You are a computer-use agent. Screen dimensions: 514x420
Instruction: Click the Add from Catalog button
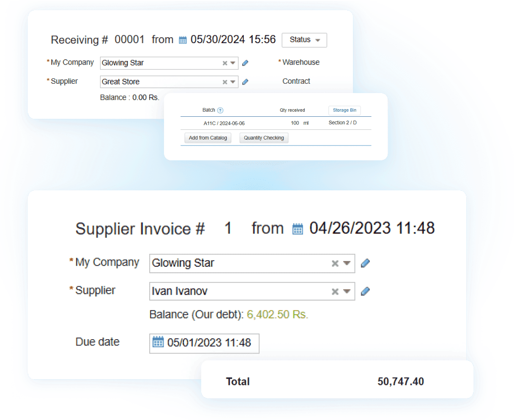[x=208, y=137]
